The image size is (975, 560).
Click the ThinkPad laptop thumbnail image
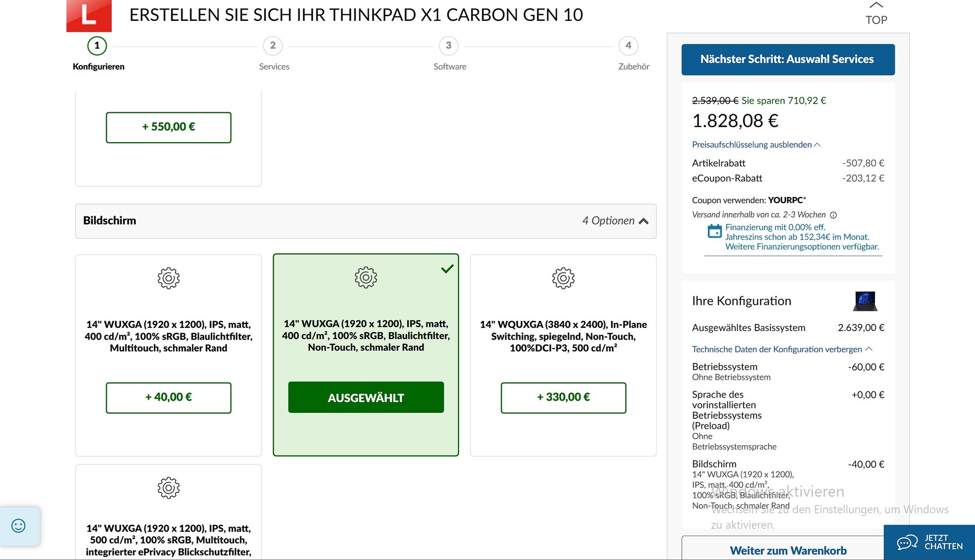coord(865,301)
